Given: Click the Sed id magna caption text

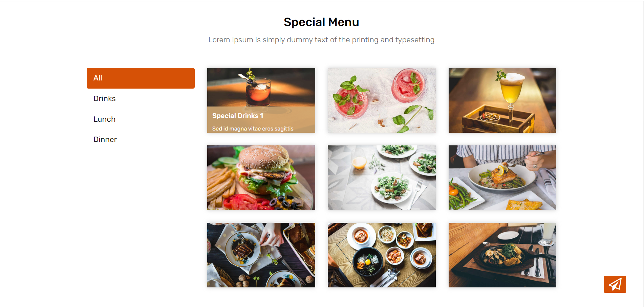Looking at the screenshot, I should 253,128.
